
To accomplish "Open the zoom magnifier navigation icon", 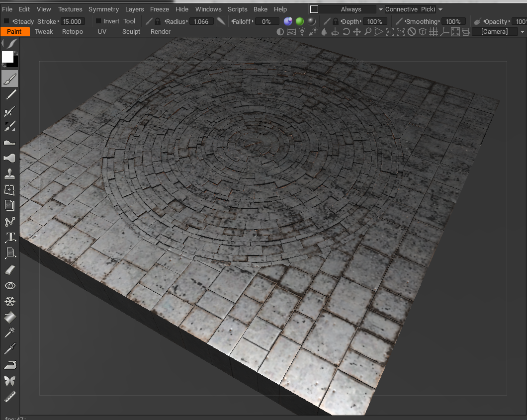I will (x=368, y=31).
